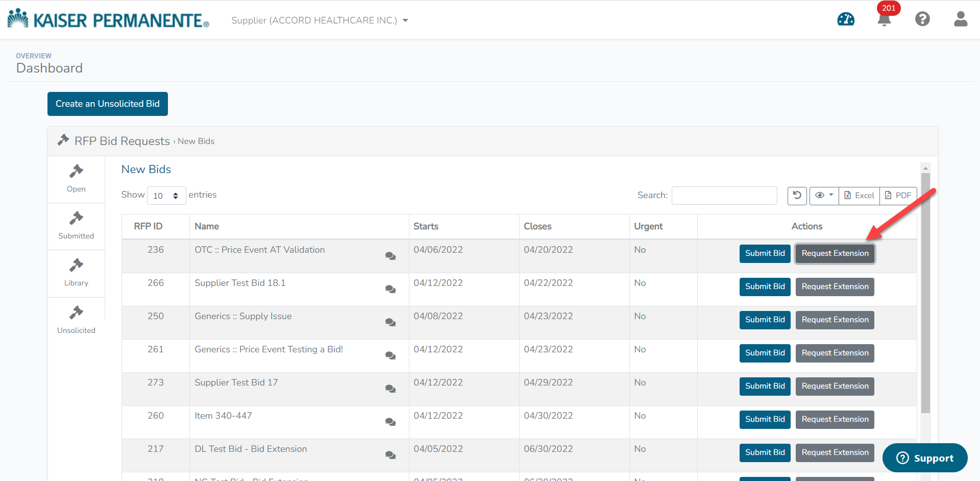Open the Open bids section
Image resolution: width=980 pixels, height=481 pixels.
coord(76,179)
